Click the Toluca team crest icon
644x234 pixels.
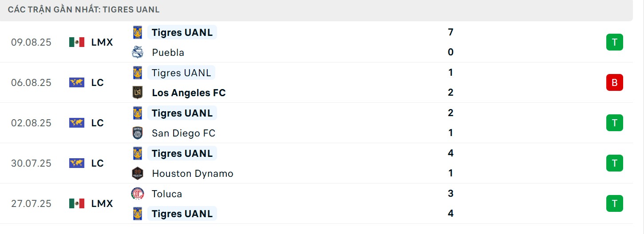point(138,194)
